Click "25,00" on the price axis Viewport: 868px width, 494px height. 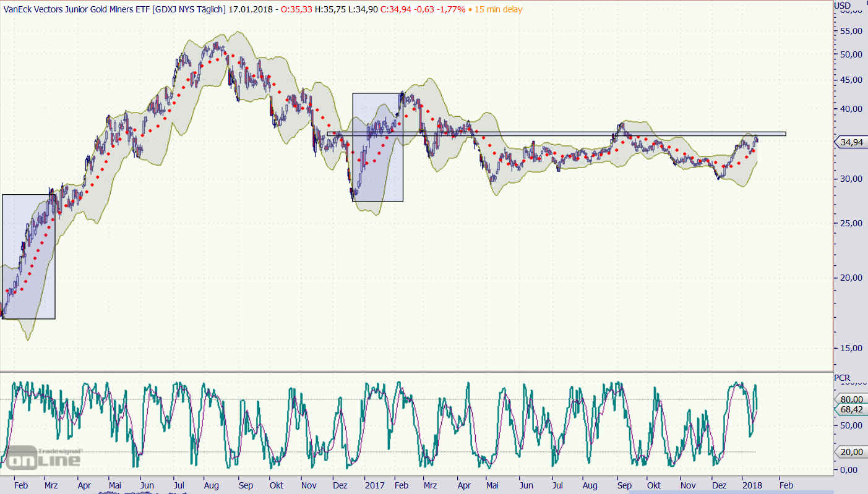tap(850, 223)
